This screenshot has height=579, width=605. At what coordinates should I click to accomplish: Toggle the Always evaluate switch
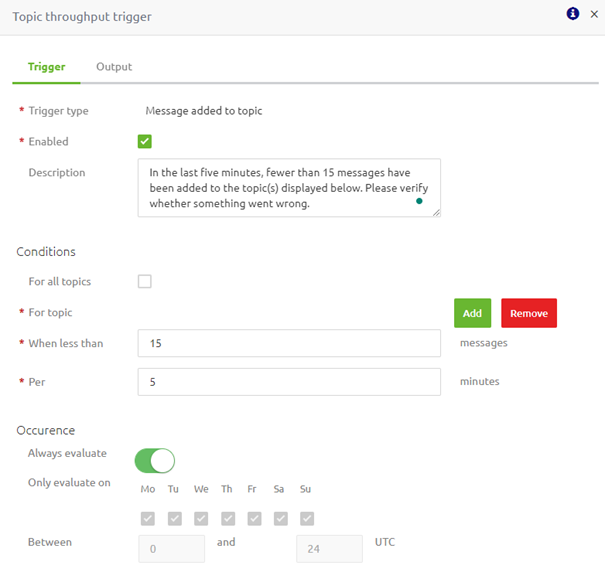155,461
